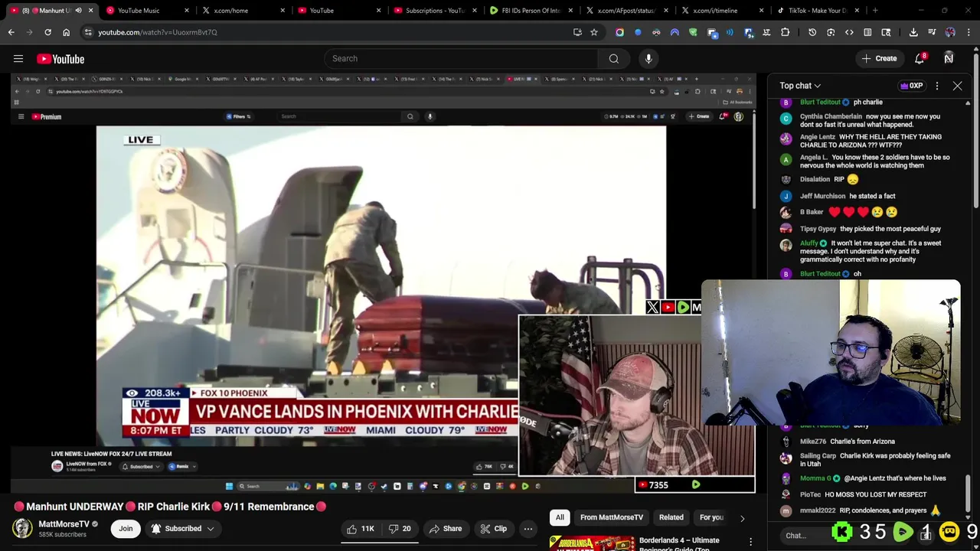Image resolution: width=980 pixels, height=551 pixels.
Task: View site information icon in address bar
Action: (x=88, y=32)
